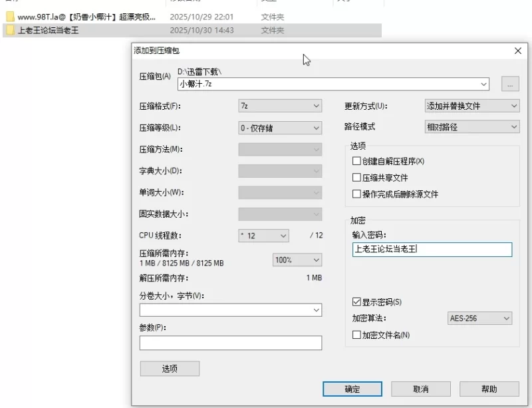The width and height of the screenshot is (532, 408).
Task: Click inside the 输入密码 password input field
Action: click(431, 250)
